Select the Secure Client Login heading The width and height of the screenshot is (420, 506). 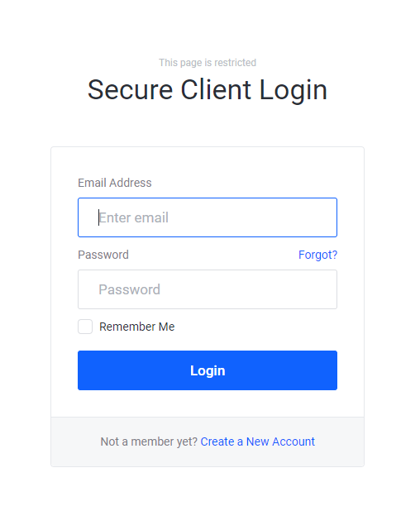[208, 89]
